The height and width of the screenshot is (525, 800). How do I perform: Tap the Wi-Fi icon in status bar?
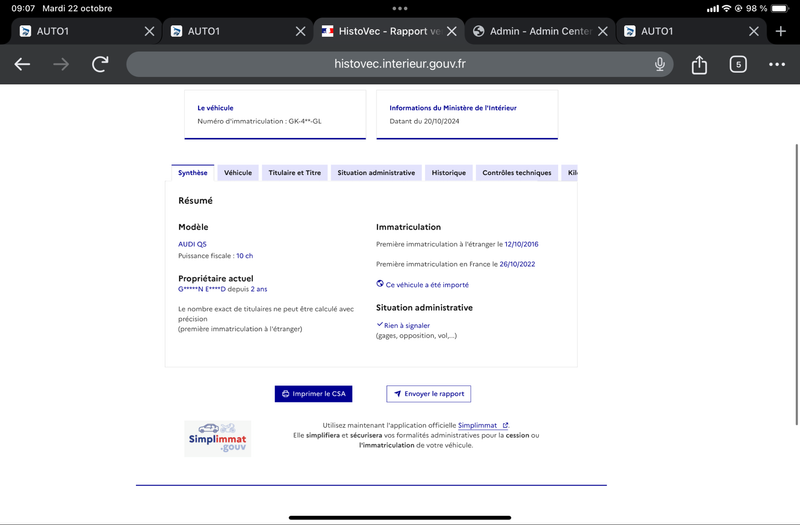click(x=727, y=8)
